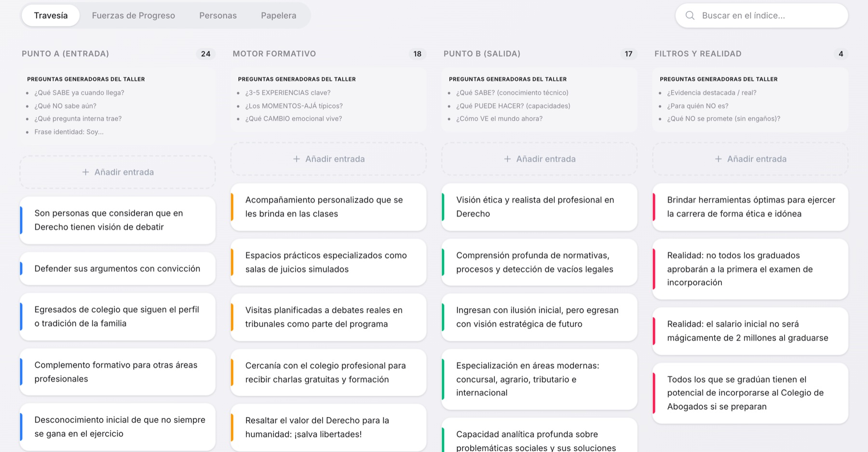This screenshot has height=452, width=868.
Task: Click text '¿Qué SABE ya cuando llega?'
Action: [x=79, y=93]
